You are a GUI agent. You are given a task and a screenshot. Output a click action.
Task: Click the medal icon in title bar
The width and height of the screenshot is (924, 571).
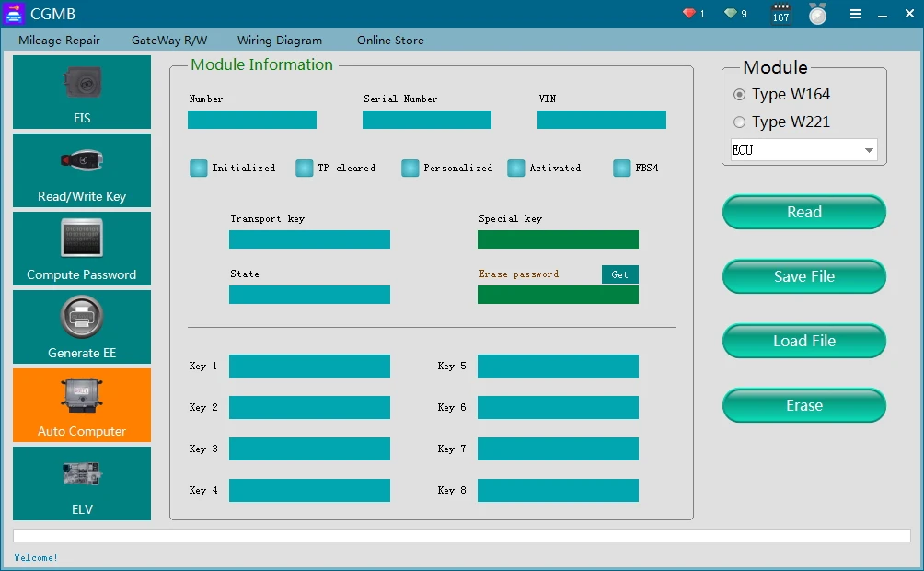point(817,14)
